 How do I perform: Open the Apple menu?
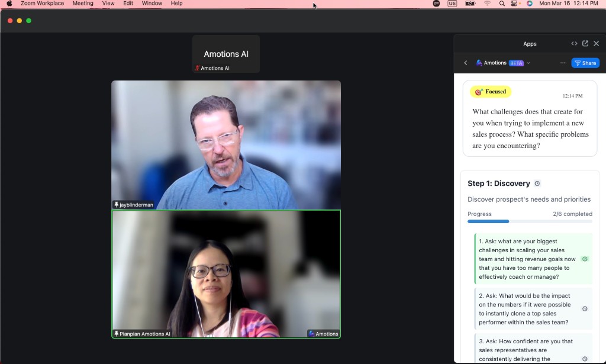point(9,3)
